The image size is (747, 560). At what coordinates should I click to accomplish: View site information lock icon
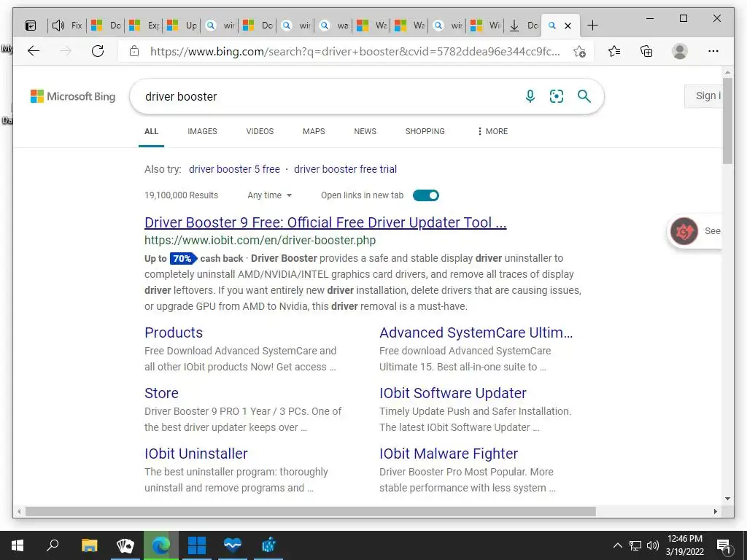click(134, 51)
